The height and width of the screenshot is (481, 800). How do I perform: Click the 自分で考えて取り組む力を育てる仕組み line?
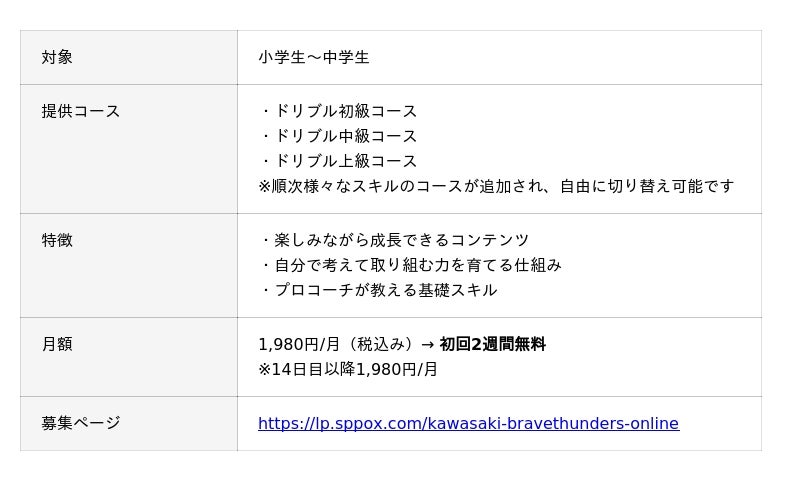point(417,265)
